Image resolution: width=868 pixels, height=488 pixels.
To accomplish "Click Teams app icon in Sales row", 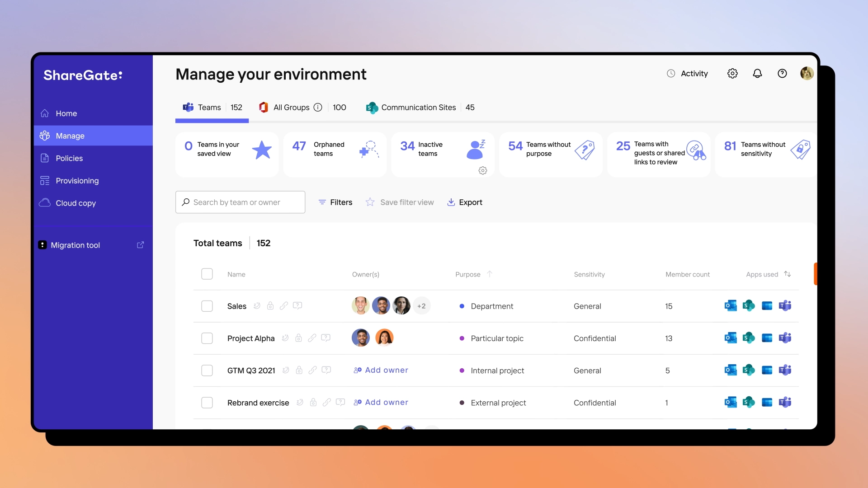I will pyautogui.click(x=785, y=306).
